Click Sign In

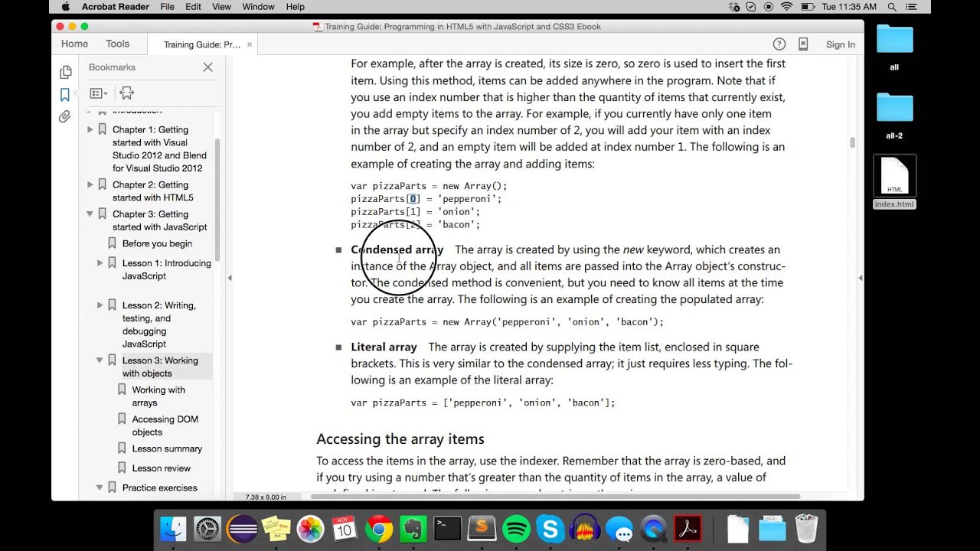[x=841, y=44]
